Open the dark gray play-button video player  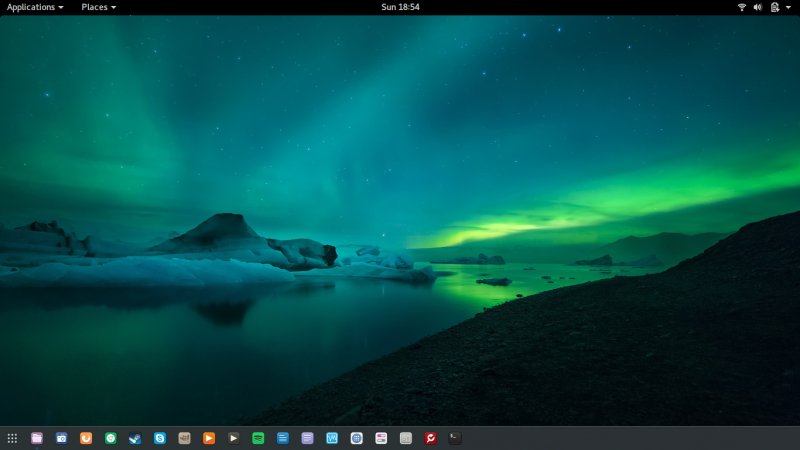click(233, 438)
